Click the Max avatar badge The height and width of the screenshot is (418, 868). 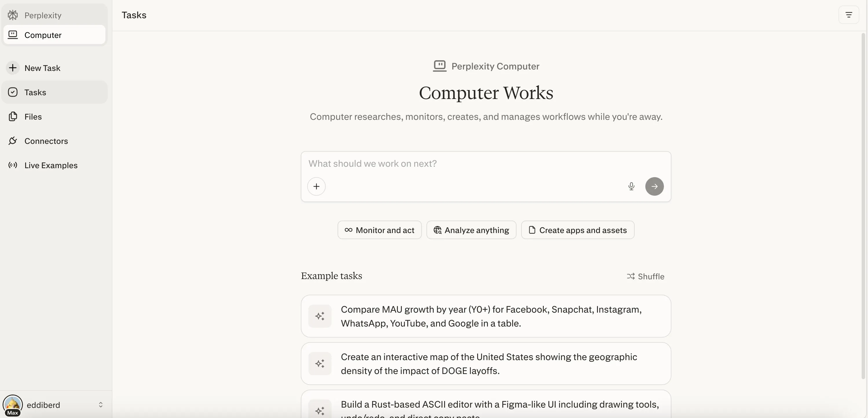pyautogui.click(x=12, y=412)
